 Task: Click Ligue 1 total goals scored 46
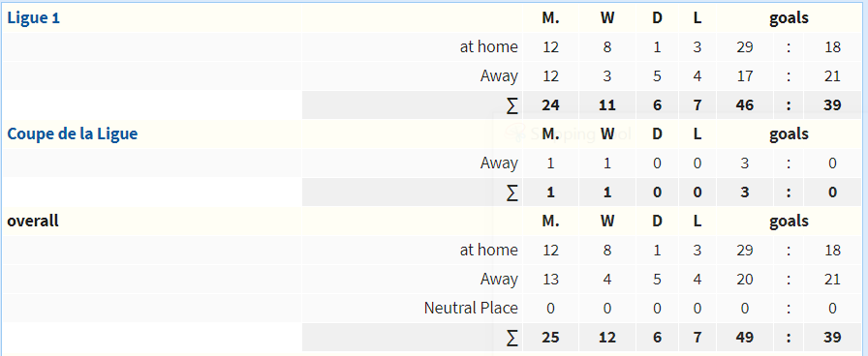[745, 105]
